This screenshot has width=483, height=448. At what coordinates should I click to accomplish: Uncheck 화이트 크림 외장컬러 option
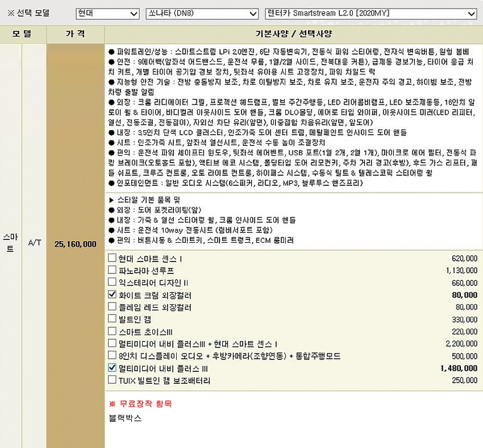(x=112, y=295)
